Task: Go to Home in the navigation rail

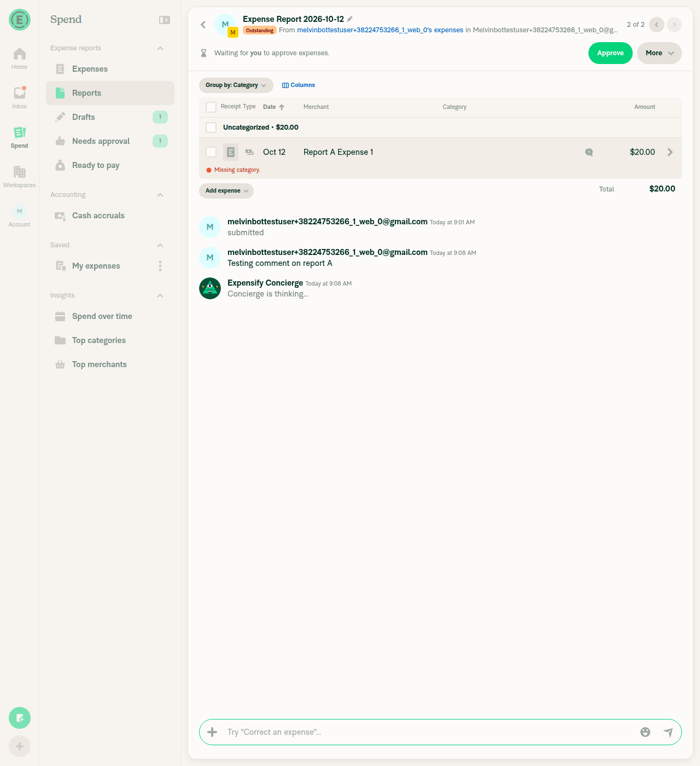Action: (20, 59)
